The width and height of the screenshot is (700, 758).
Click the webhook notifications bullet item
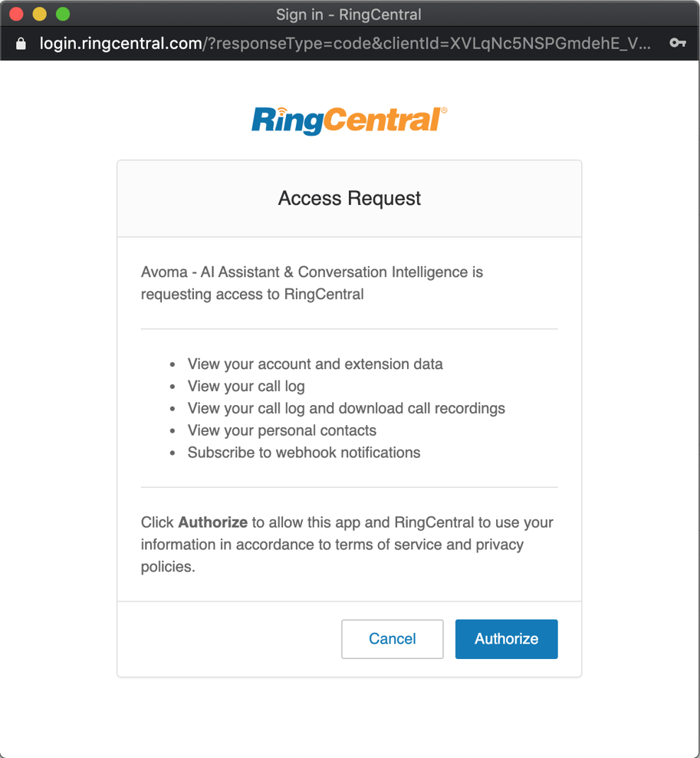304,453
